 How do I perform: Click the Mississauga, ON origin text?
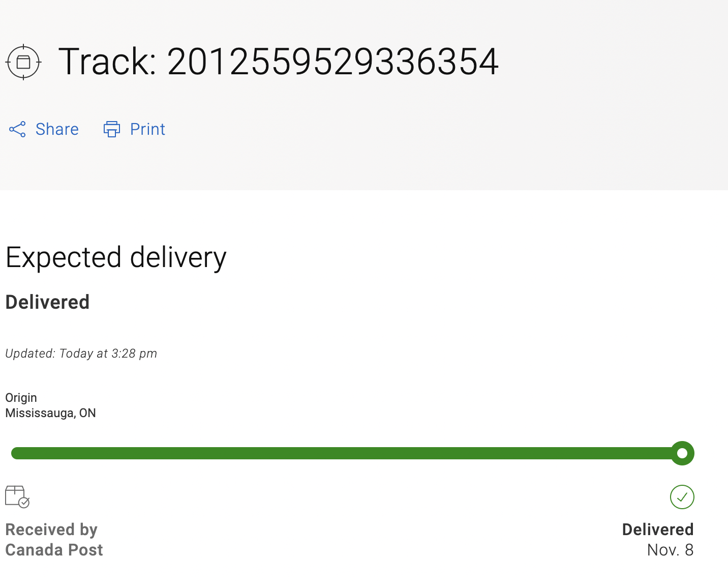click(x=50, y=413)
